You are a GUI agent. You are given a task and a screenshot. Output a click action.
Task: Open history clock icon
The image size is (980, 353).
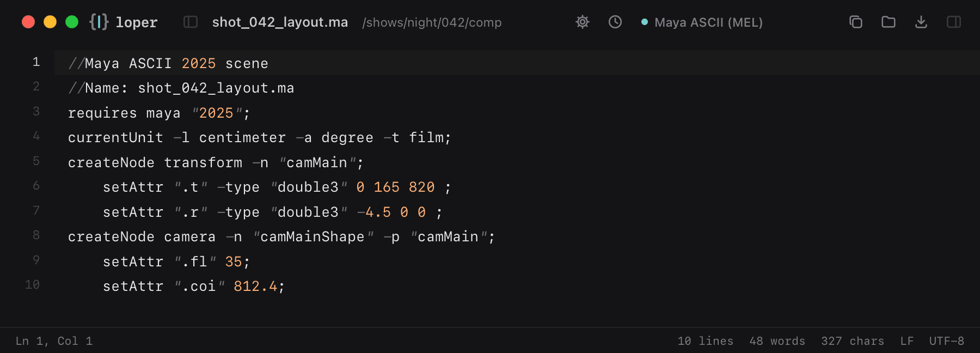coord(615,22)
